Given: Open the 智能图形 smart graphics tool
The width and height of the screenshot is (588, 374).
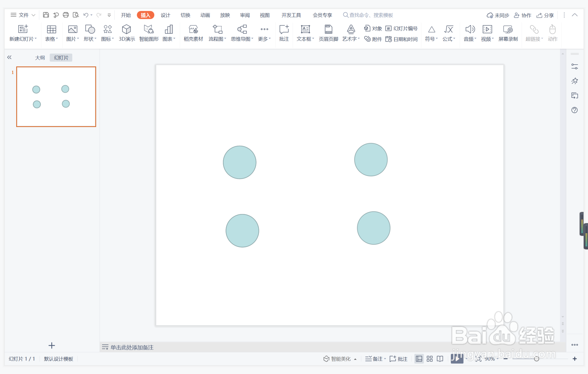Looking at the screenshot, I should 149,33.
